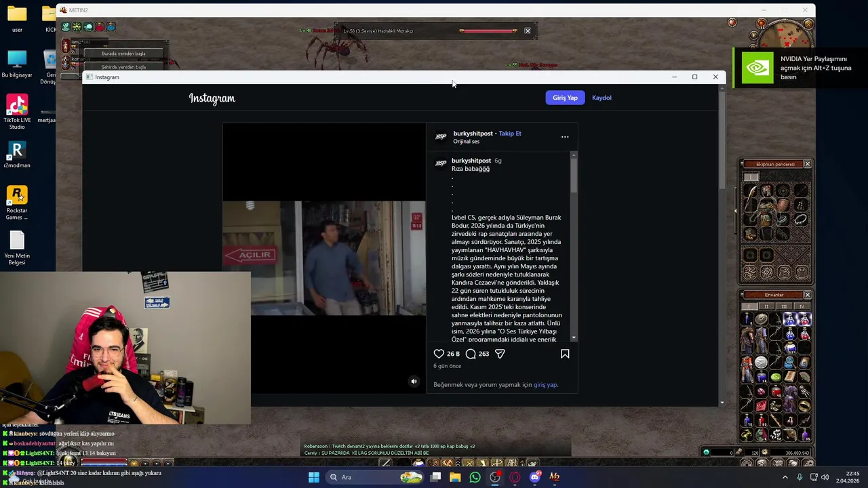Open the Yeni Metin Belgesi file

tap(17, 249)
